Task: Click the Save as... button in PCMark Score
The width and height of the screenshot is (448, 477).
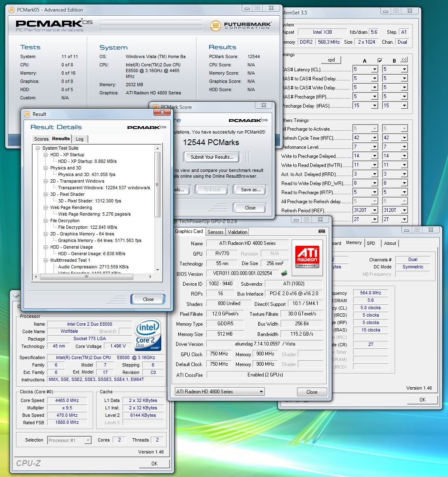Action: [x=250, y=190]
